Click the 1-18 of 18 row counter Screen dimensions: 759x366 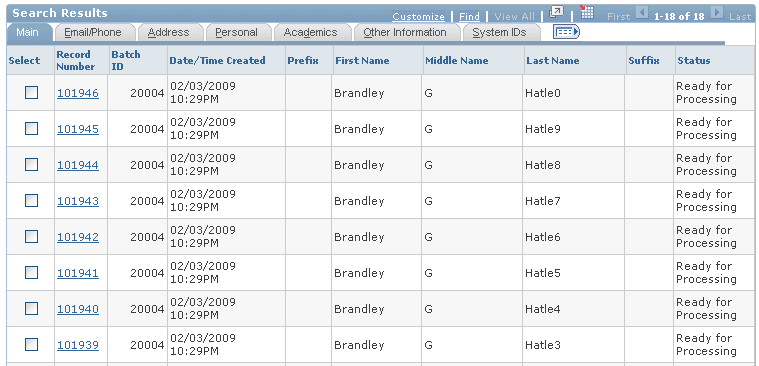[679, 16]
